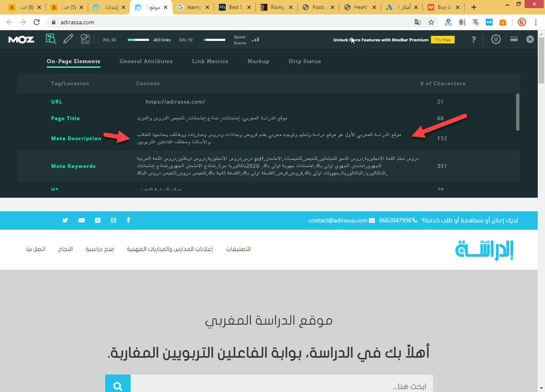Click the https://adirassa.com/ URL content
The image size is (545, 392).
(x=175, y=102)
